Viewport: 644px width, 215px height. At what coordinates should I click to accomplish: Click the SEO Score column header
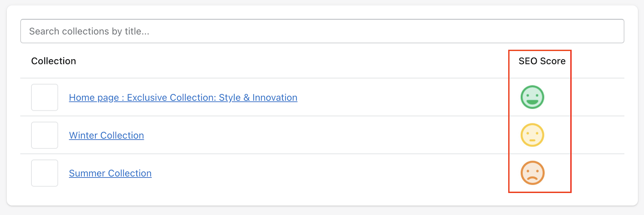pyautogui.click(x=542, y=61)
